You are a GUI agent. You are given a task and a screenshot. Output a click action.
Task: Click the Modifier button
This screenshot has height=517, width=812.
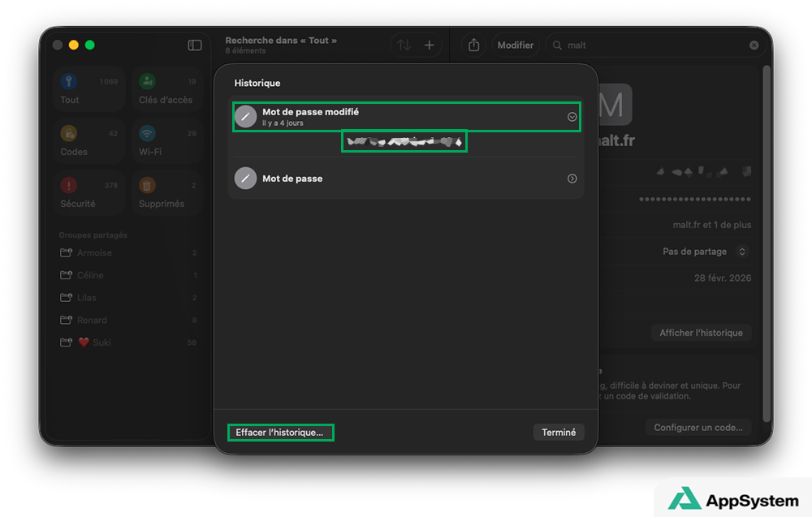pos(516,45)
